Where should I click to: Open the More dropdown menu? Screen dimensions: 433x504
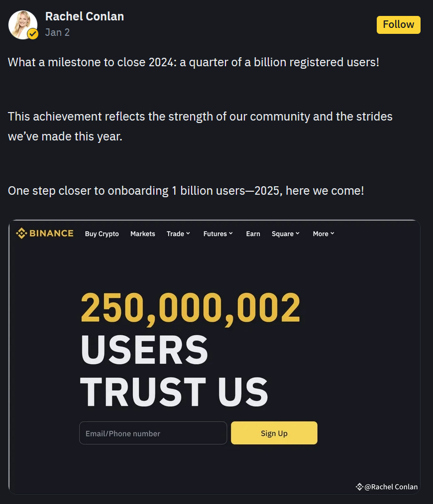click(324, 234)
